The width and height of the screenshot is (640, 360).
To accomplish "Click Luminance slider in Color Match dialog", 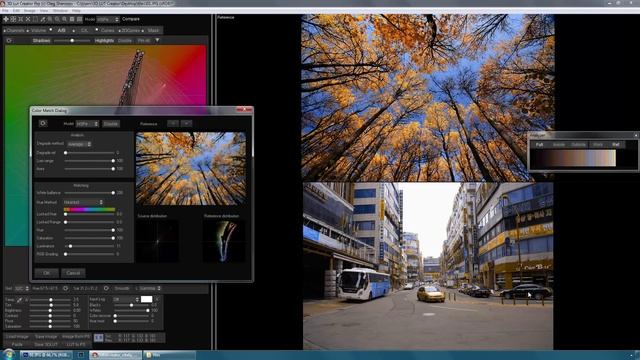I will [x=89, y=246].
